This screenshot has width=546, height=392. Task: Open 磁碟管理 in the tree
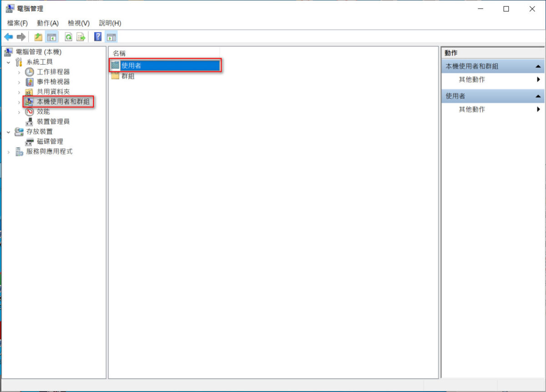[x=50, y=141]
